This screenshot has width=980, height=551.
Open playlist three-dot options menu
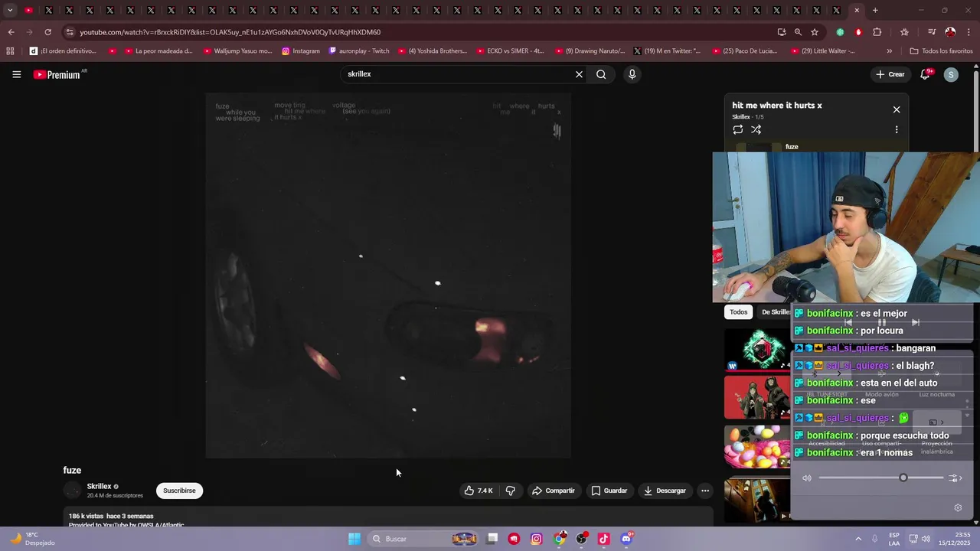pos(897,129)
